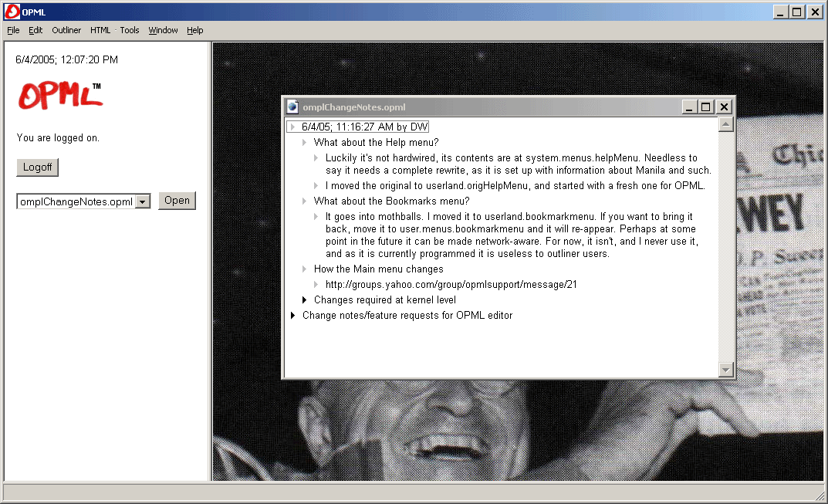
Task: Open the HTML menu
Action: coord(100,30)
